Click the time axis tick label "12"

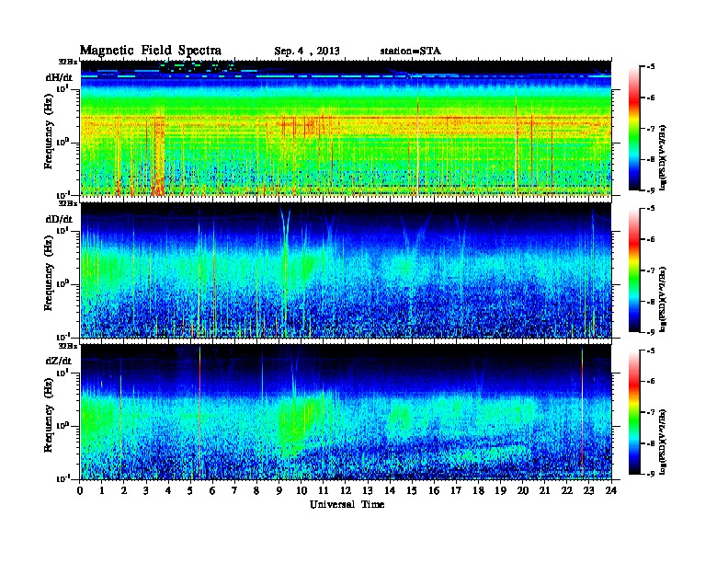(346, 491)
